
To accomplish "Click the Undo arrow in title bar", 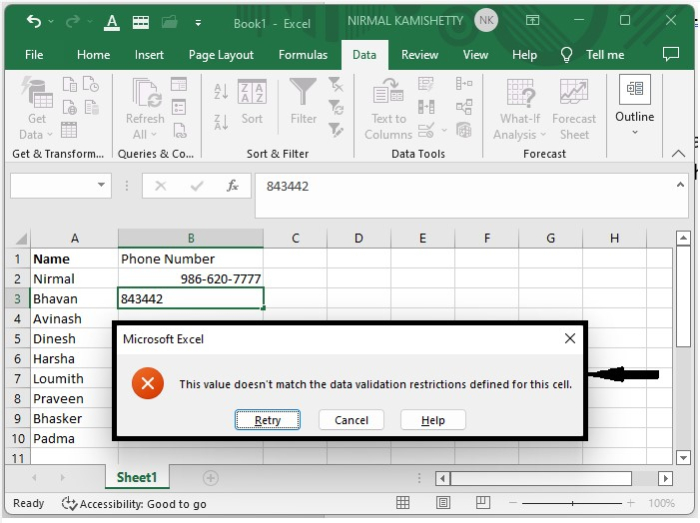I will click(35, 21).
